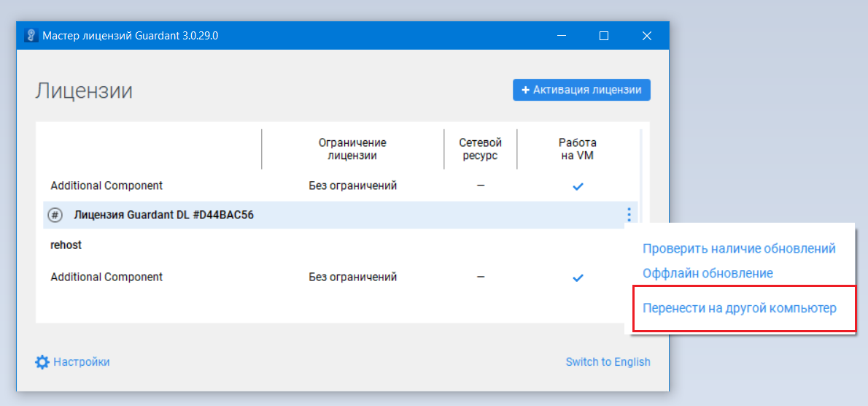Click the licenses list vertical scrollbar
The height and width of the screenshot is (406, 868).
(x=641, y=168)
